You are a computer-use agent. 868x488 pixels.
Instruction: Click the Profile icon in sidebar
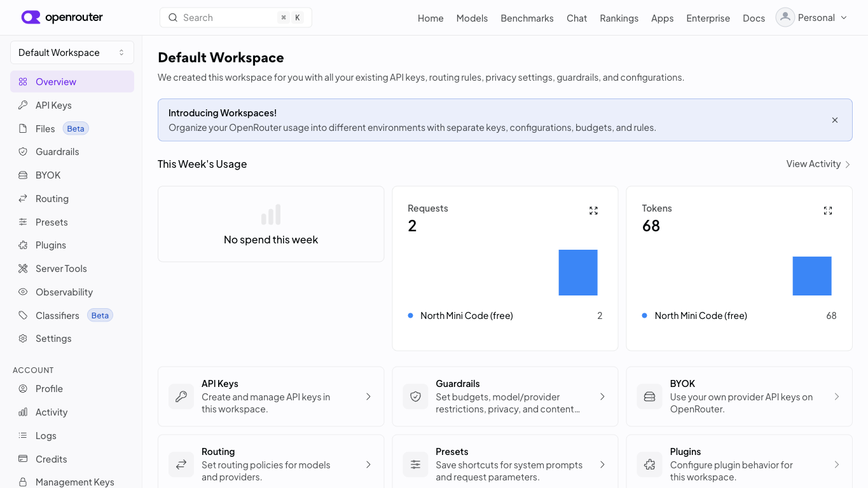click(x=23, y=389)
